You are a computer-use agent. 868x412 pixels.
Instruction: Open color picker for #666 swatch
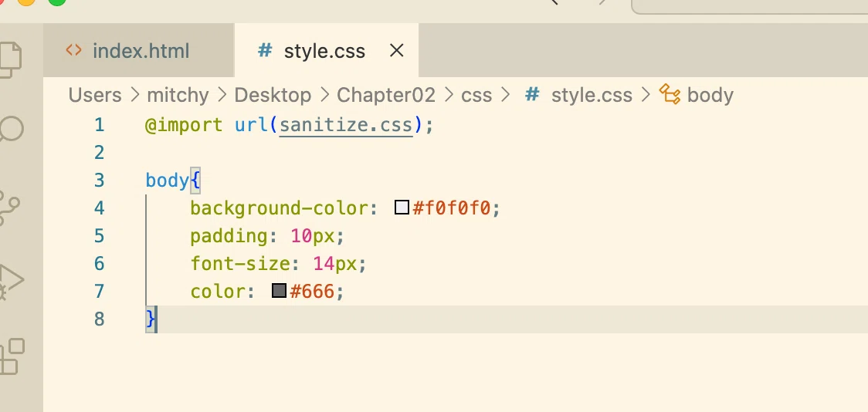pos(279,291)
